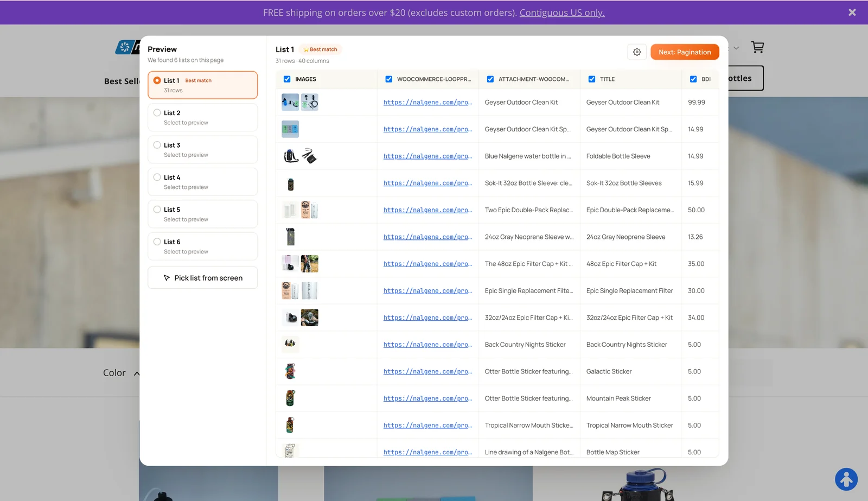Click Next: Pagination button

pos(685,52)
